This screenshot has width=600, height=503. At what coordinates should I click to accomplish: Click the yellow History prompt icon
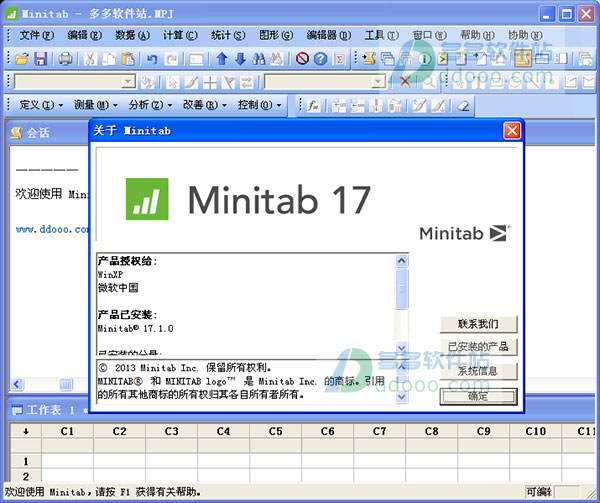click(x=443, y=59)
